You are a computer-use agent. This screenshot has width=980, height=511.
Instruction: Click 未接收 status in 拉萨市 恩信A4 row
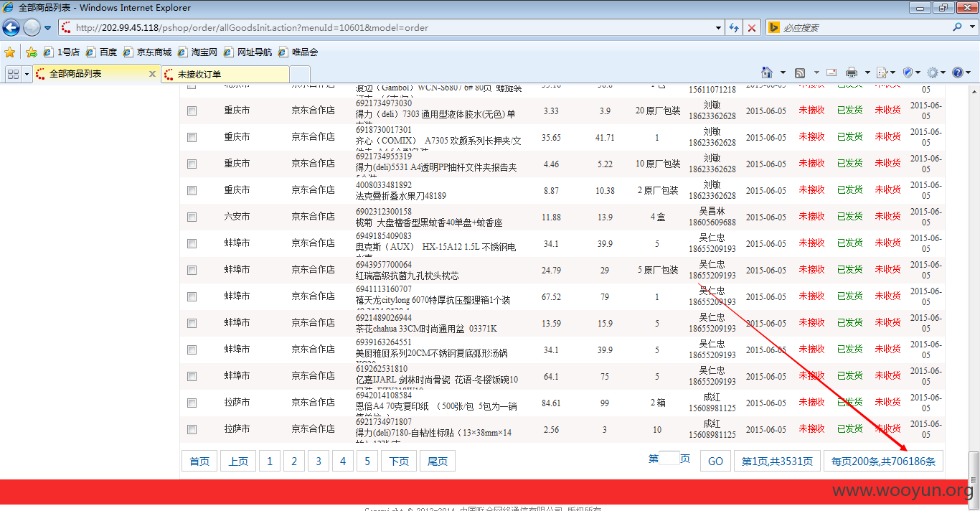[811, 403]
